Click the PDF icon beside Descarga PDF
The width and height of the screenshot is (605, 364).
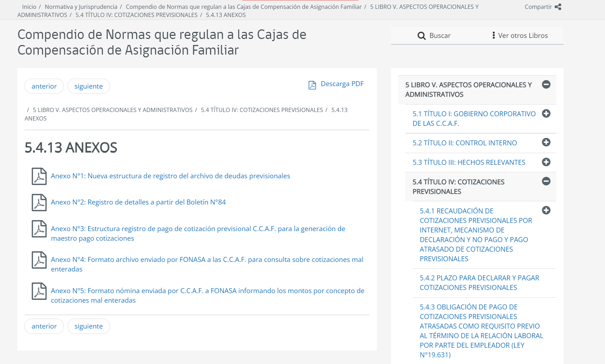(312, 85)
